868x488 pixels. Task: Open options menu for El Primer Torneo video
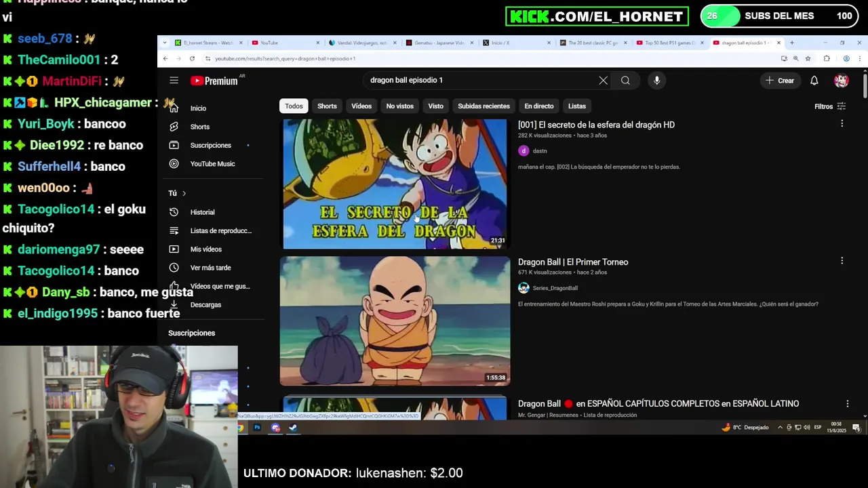842,261
